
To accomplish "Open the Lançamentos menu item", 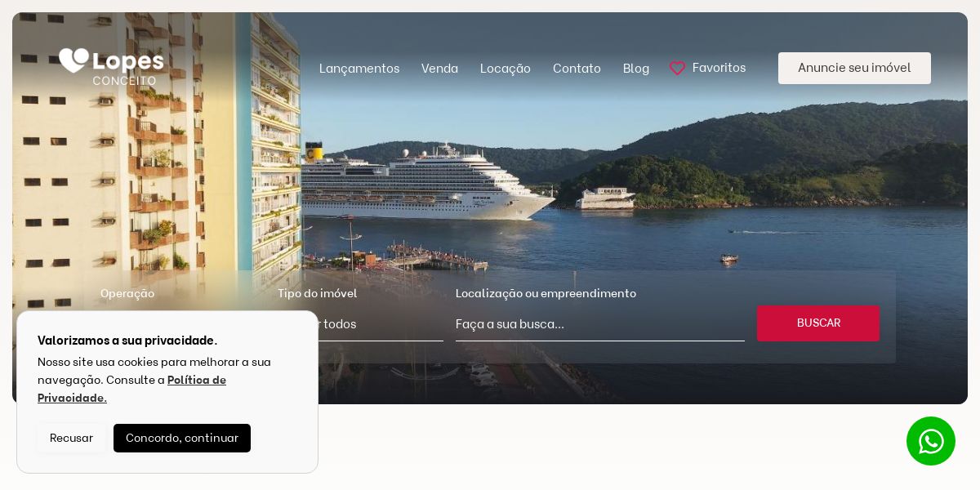I will (x=359, y=69).
